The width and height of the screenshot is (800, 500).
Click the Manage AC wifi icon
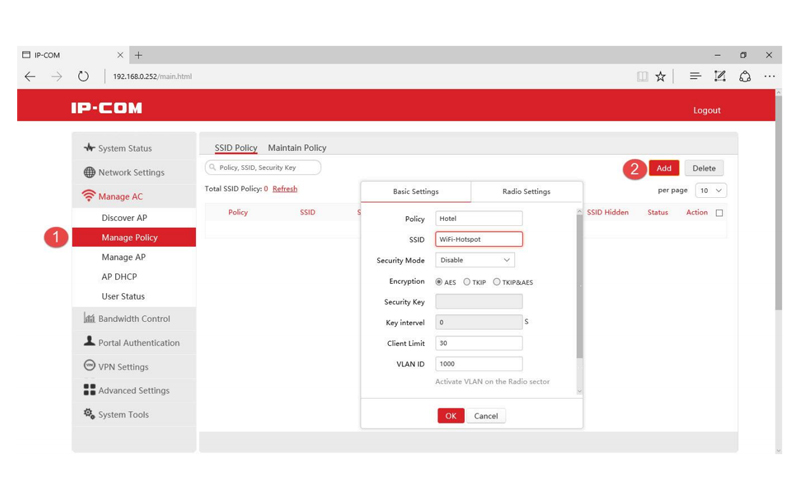(89, 196)
